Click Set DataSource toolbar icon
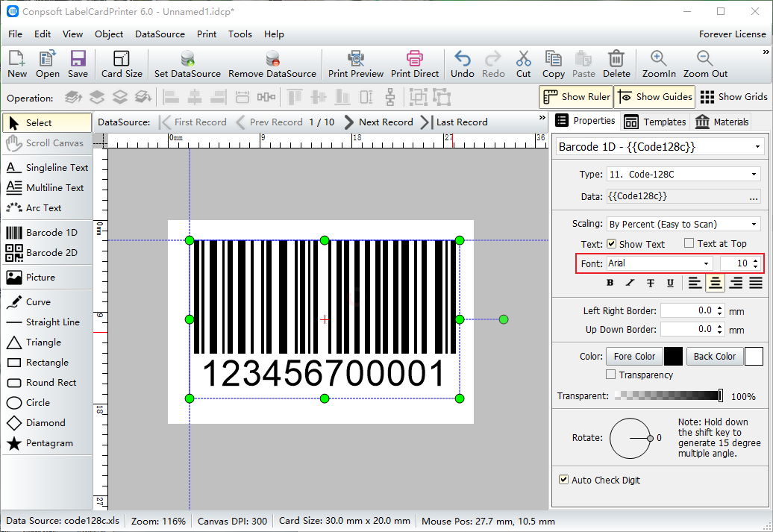The image size is (773, 532). coord(187,64)
